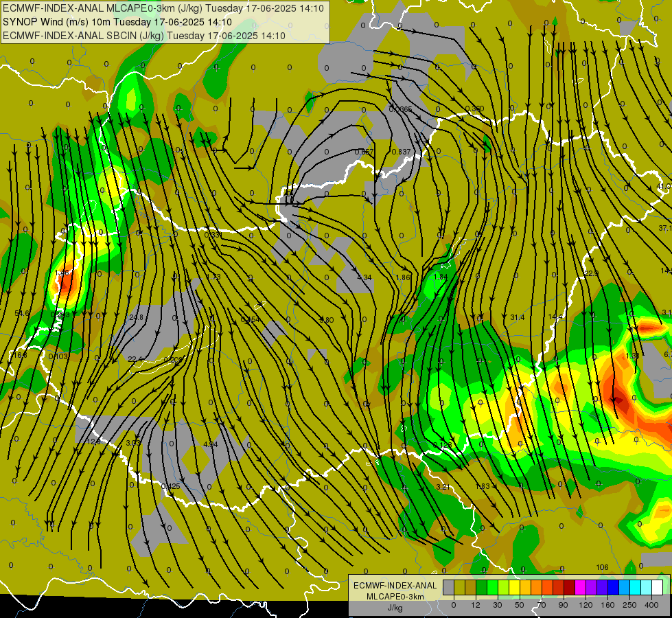Click the white legend swatch at far end
This screenshot has height=618, width=672.
tap(658, 587)
